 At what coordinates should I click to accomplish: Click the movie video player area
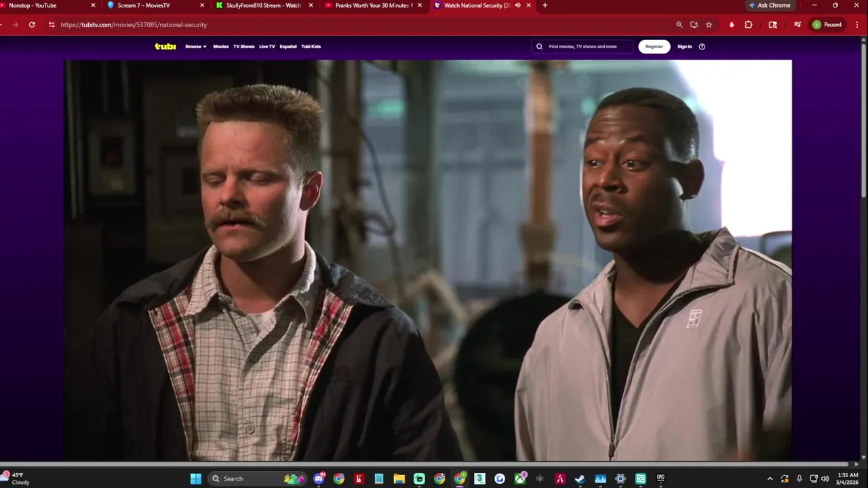(x=428, y=260)
